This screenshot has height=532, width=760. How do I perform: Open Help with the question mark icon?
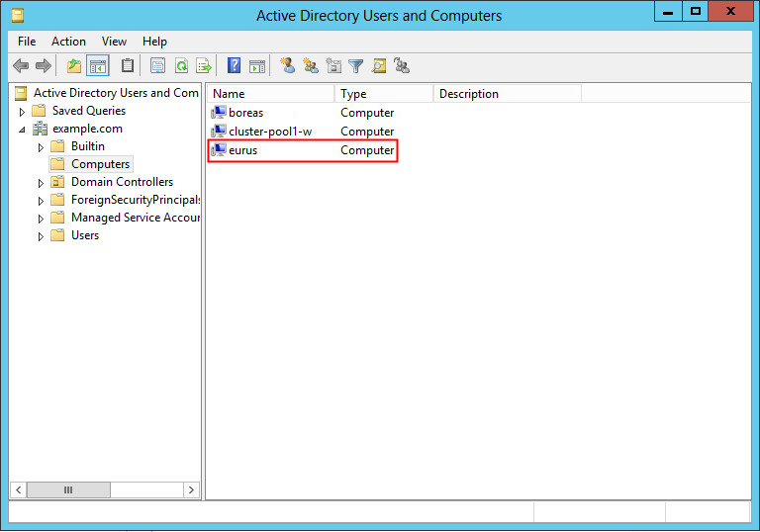pos(235,66)
